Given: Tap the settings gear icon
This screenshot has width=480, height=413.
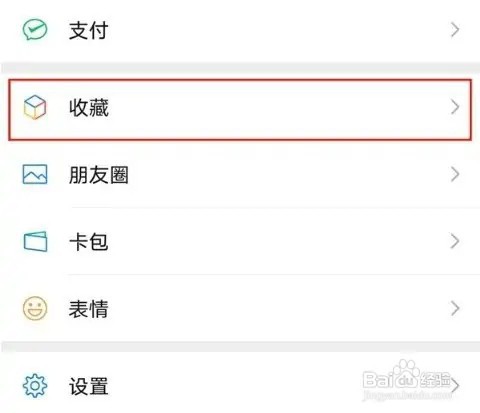Looking at the screenshot, I should click(x=35, y=386).
